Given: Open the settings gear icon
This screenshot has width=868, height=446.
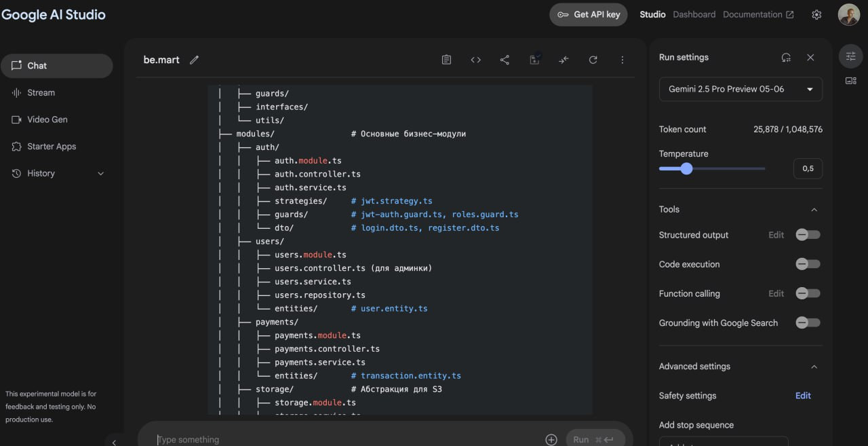Looking at the screenshot, I should pyautogui.click(x=816, y=15).
